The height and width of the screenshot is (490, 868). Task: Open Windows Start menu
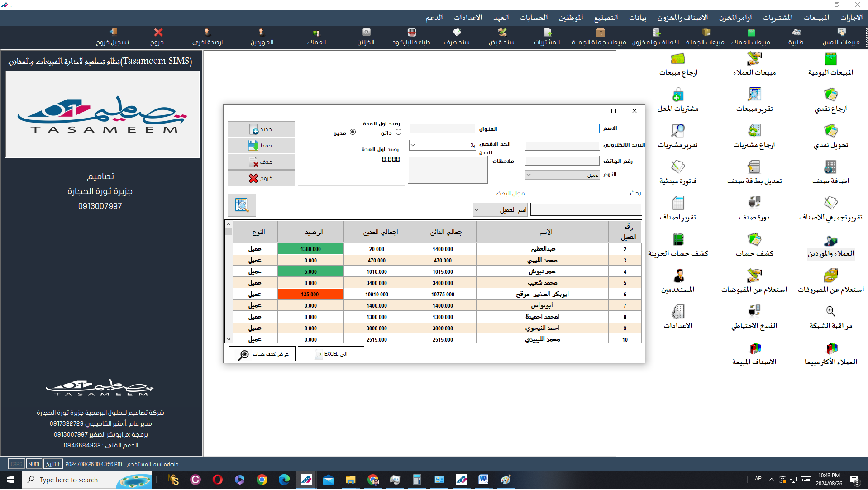coord(11,480)
